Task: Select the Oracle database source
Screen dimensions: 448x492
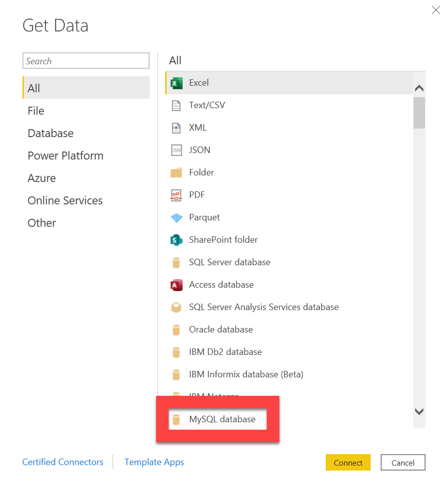Action: pos(221,329)
